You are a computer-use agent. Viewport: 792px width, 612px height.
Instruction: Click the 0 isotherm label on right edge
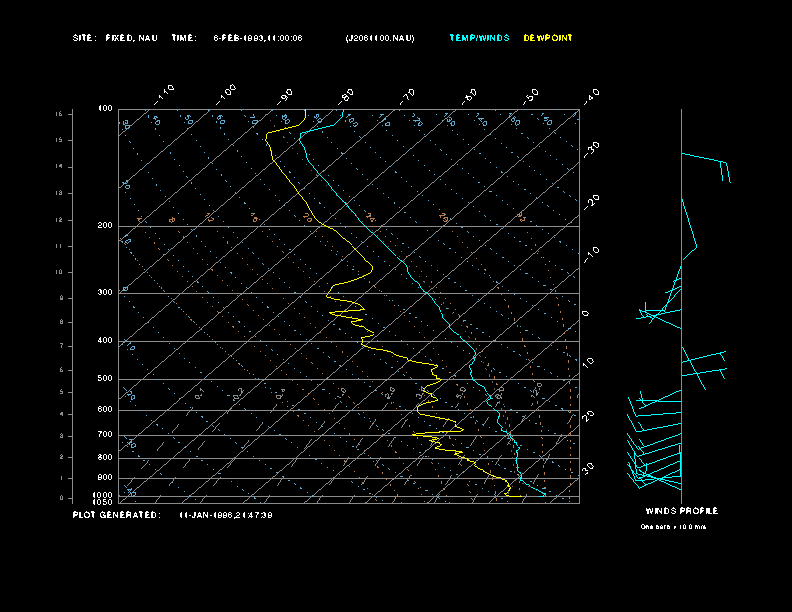coord(586,314)
